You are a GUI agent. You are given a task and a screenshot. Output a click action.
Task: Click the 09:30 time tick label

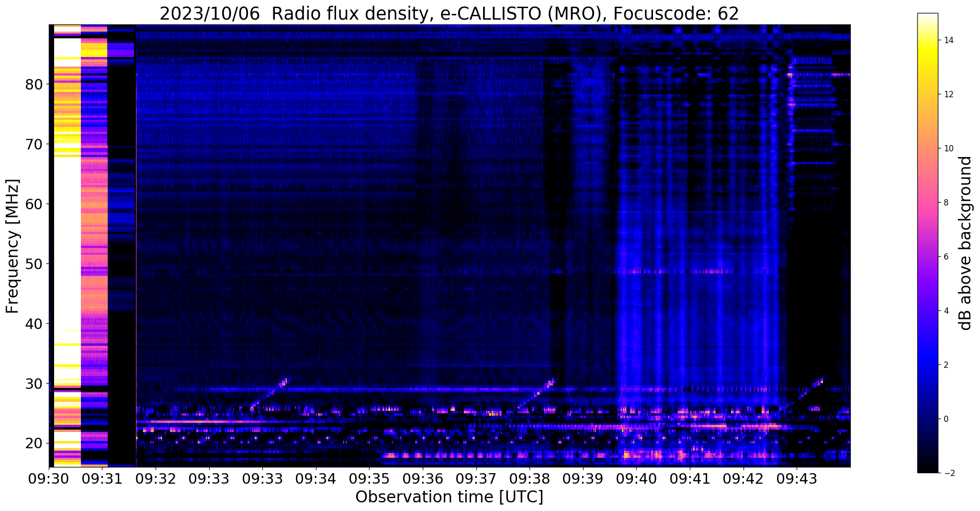(x=49, y=479)
